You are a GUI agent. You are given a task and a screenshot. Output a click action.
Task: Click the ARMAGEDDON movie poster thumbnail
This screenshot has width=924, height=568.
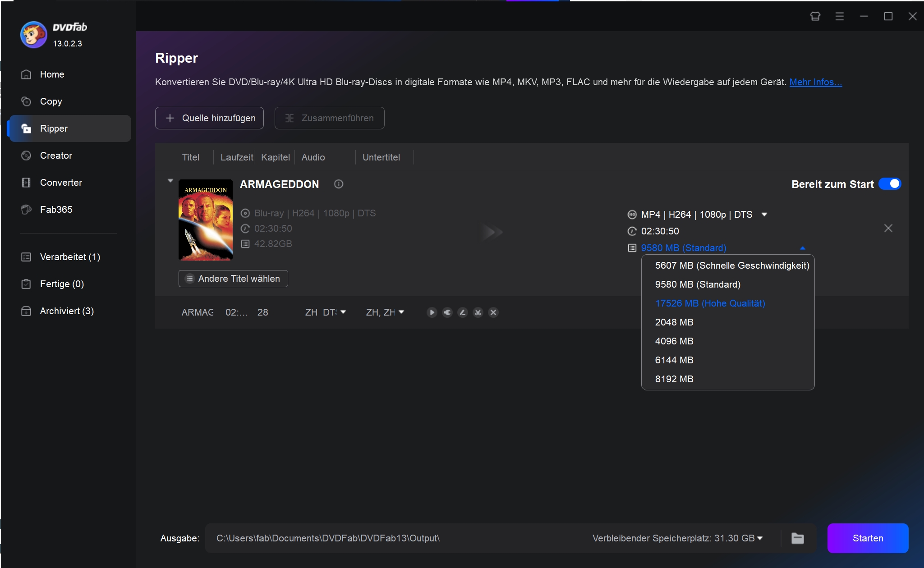pyautogui.click(x=206, y=220)
